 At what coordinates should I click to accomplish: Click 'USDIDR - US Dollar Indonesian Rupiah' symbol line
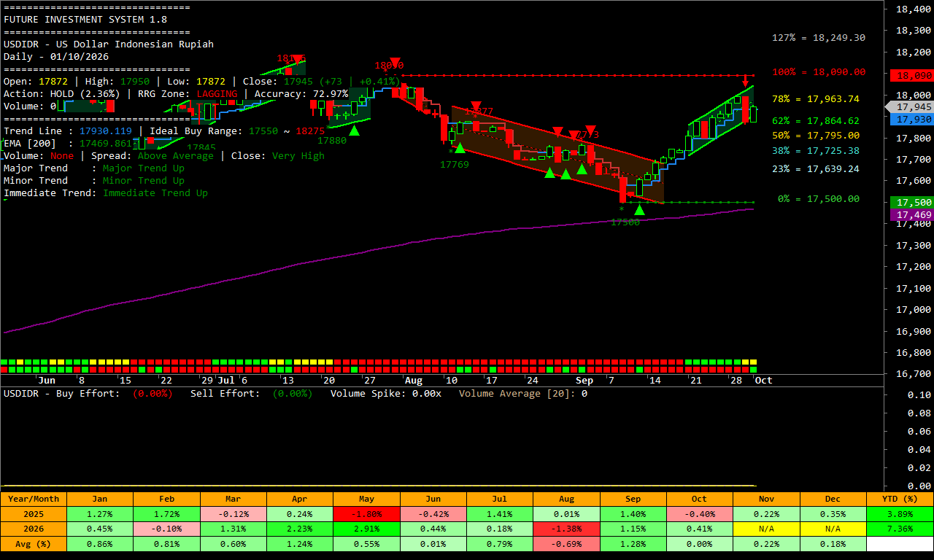109,44
